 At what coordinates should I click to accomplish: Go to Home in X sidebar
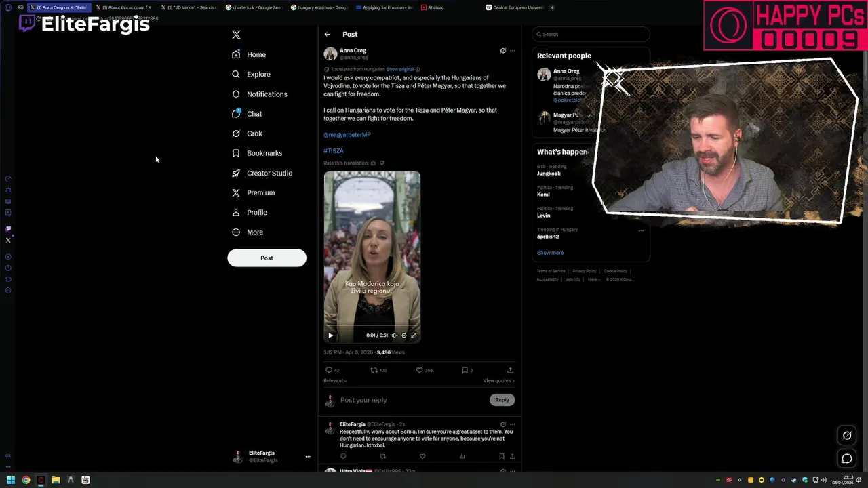pos(249,54)
